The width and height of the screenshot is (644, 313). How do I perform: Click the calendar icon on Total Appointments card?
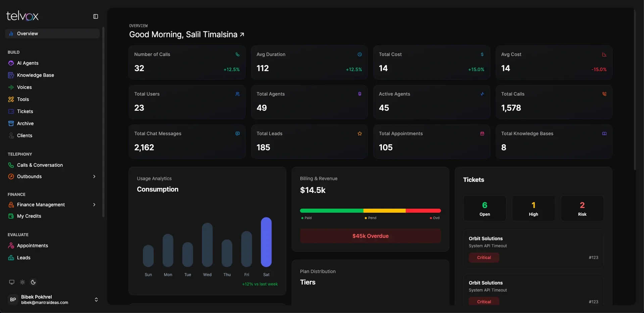tap(482, 134)
